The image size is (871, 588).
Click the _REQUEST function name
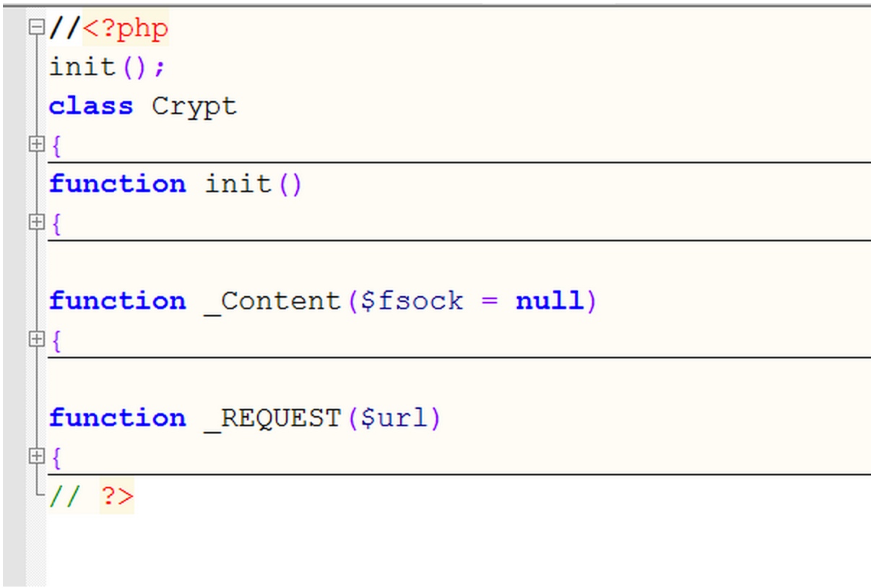point(272,418)
